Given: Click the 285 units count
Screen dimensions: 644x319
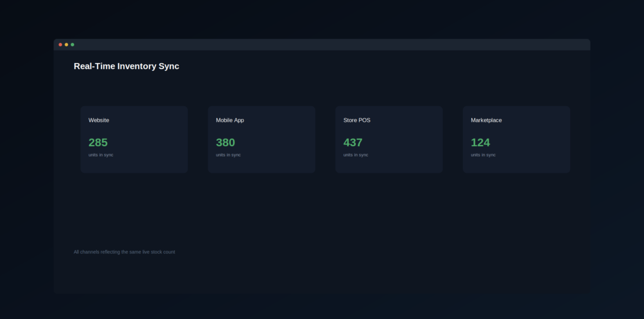Looking at the screenshot, I should 98,143.
